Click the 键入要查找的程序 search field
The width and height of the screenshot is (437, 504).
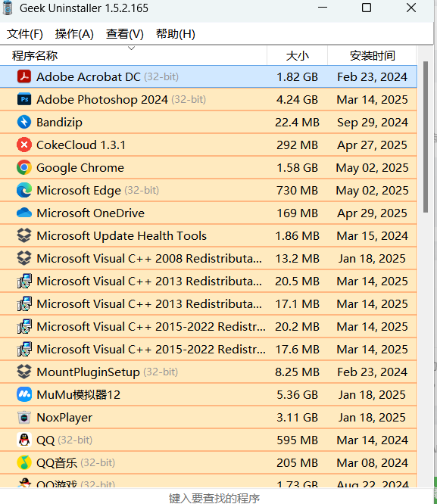tap(214, 498)
